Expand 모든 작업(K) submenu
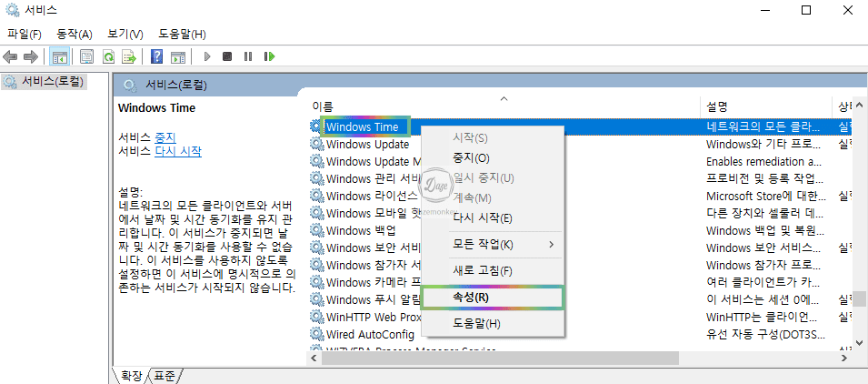The image size is (868, 384). [x=493, y=245]
